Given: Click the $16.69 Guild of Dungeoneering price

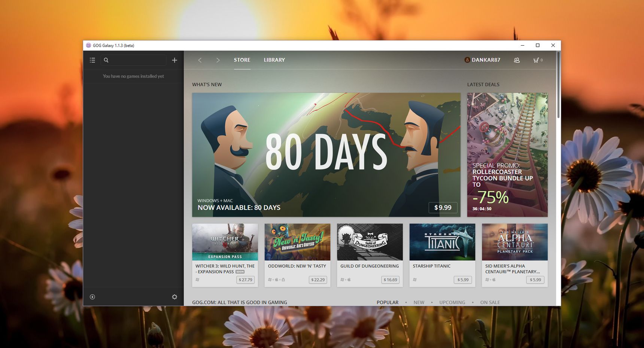Looking at the screenshot, I should [x=390, y=280].
